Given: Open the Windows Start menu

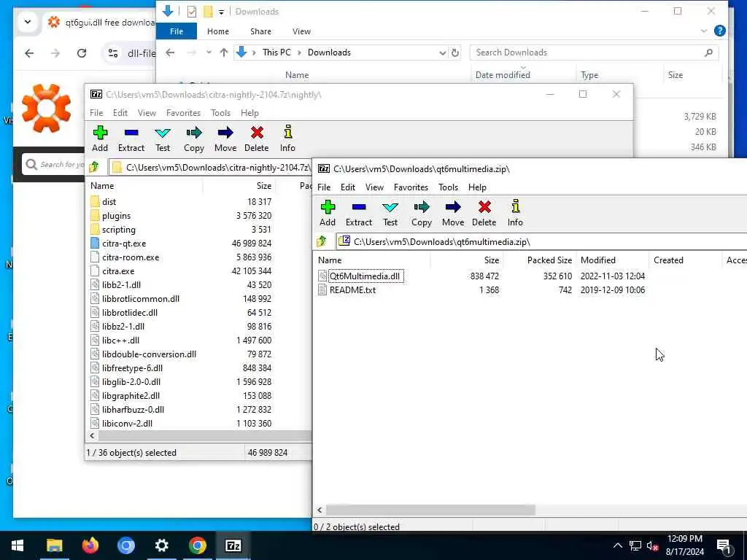Looking at the screenshot, I should click(x=18, y=545).
